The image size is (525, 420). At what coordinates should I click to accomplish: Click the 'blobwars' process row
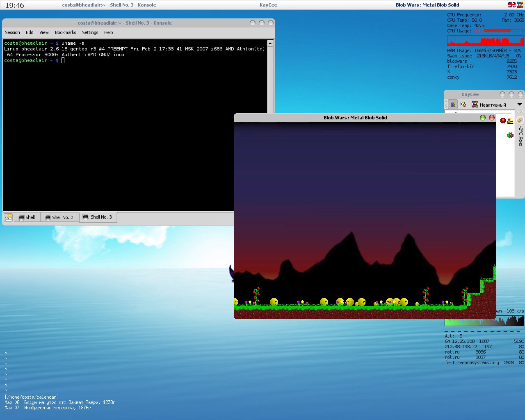point(482,61)
